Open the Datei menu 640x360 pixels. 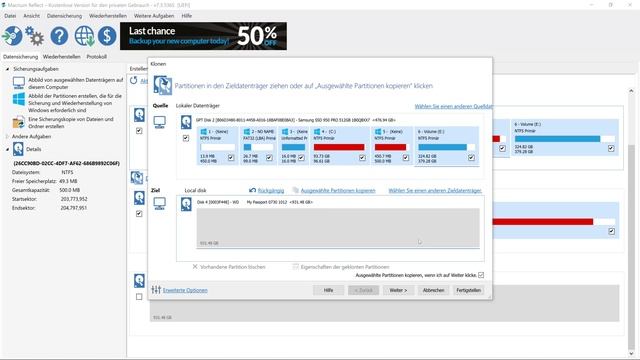[x=10, y=16]
